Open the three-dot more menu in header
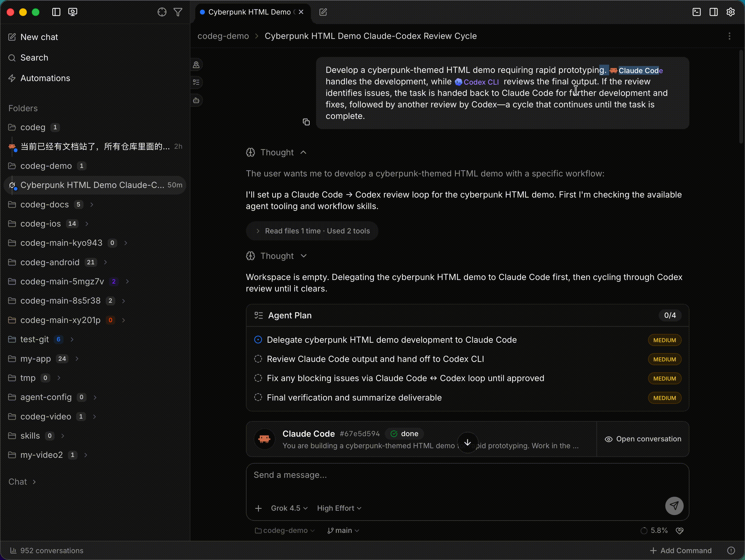Screen dimensions: 745x560 coord(729,36)
